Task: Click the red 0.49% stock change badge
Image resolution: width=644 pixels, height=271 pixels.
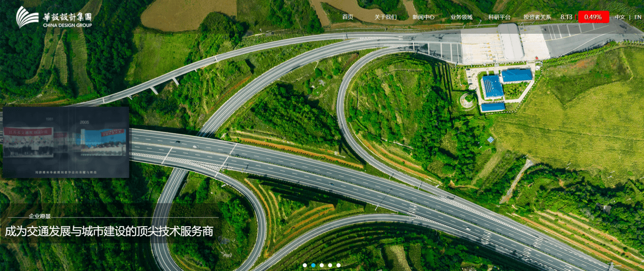Action: click(x=593, y=17)
